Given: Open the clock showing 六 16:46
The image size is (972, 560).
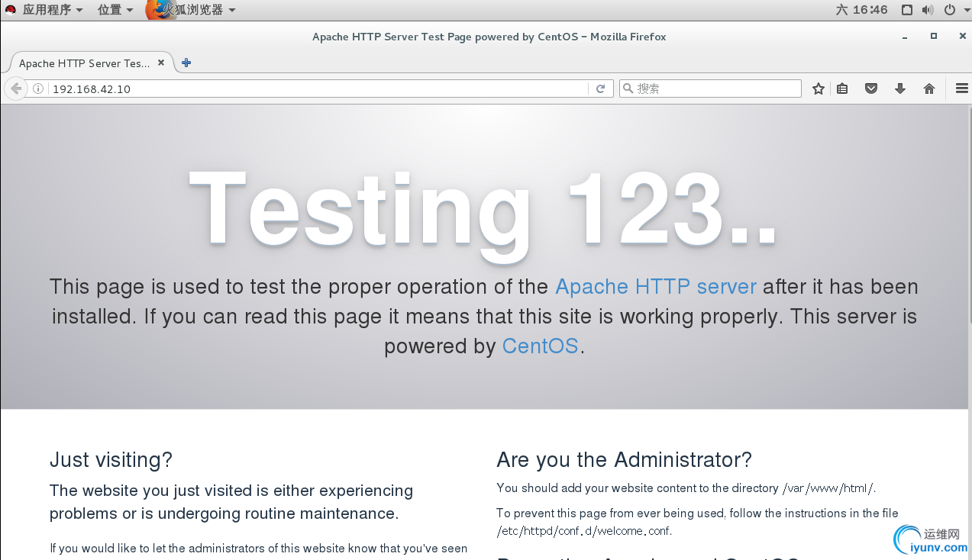Looking at the screenshot, I should pos(861,10).
